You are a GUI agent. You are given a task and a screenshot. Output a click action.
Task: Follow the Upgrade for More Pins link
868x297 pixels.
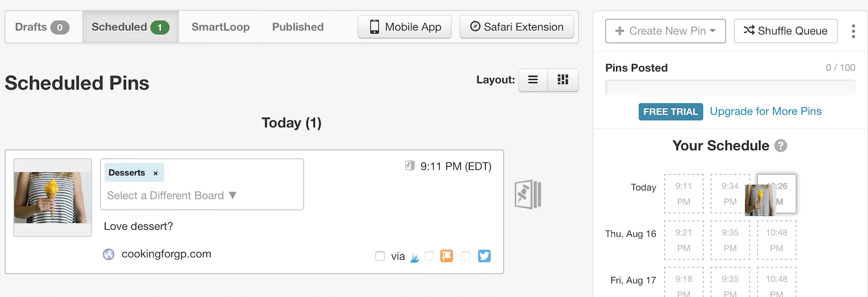(766, 111)
